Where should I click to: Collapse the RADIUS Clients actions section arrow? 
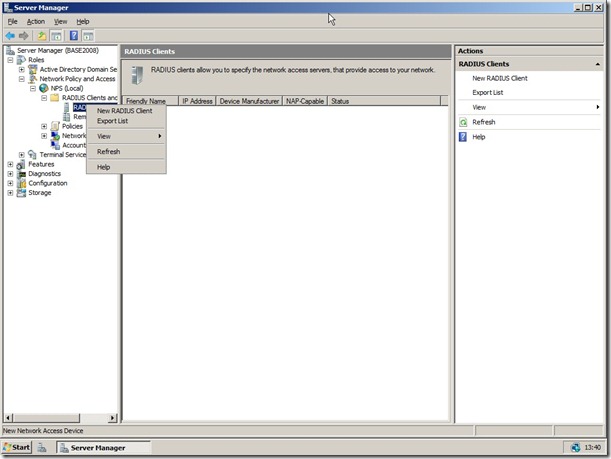click(597, 64)
